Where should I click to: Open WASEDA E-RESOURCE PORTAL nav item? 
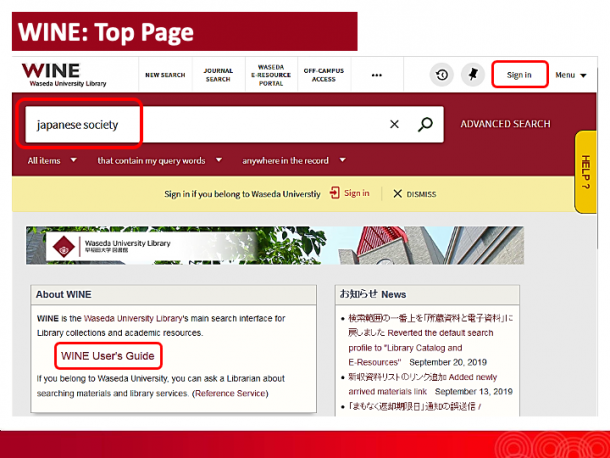(x=271, y=75)
